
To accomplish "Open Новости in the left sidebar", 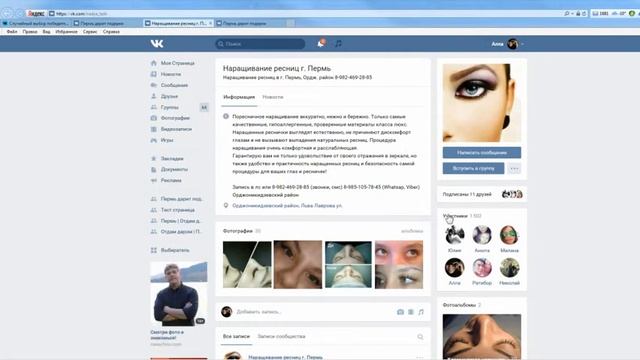I will [171, 74].
